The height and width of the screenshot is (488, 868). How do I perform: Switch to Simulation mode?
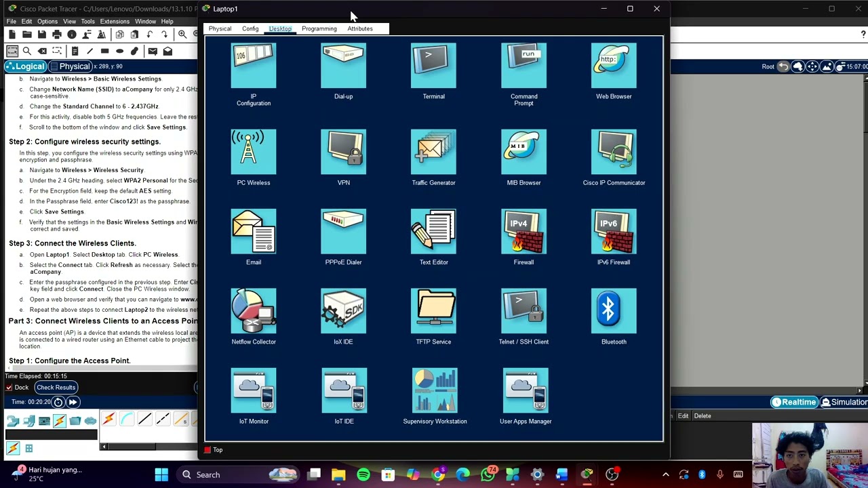(844, 402)
